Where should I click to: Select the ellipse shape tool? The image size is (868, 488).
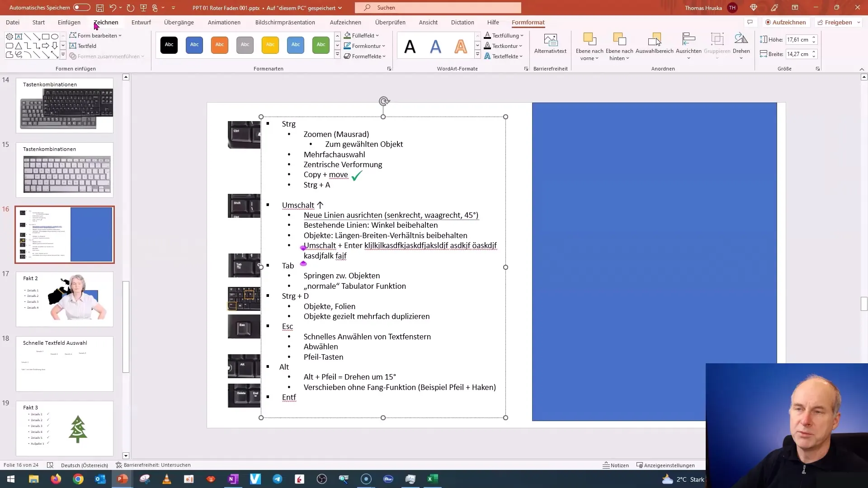pyautogui.click(x=55, y=37)
